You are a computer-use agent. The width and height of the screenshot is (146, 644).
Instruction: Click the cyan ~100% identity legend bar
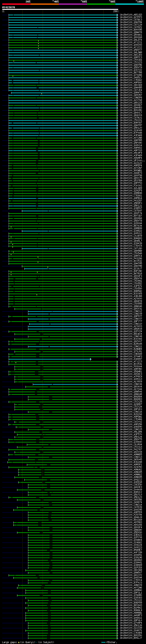130,4
